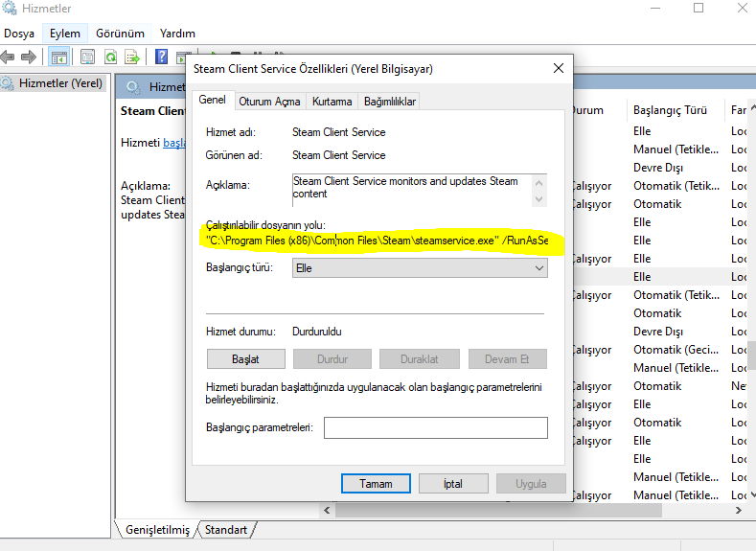Click the bold Steam Client heading in left pane
Image resolution: width=756 pixels, height=551 pixels.
click(x=153, y=111)
